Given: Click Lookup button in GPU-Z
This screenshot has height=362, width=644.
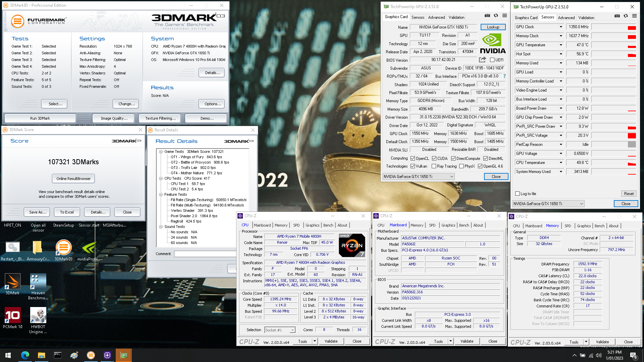Looking at the screenshot, I should coord(493,27).
